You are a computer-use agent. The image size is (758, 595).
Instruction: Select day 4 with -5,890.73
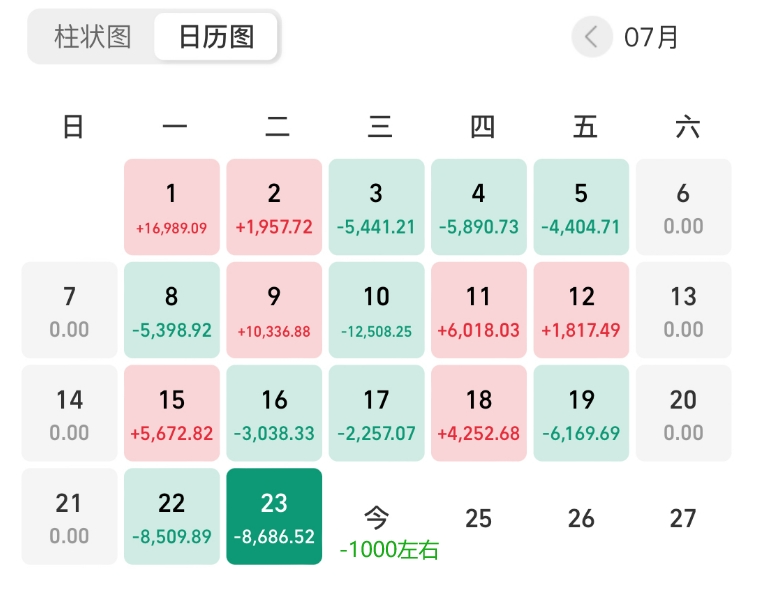point(479,207)
